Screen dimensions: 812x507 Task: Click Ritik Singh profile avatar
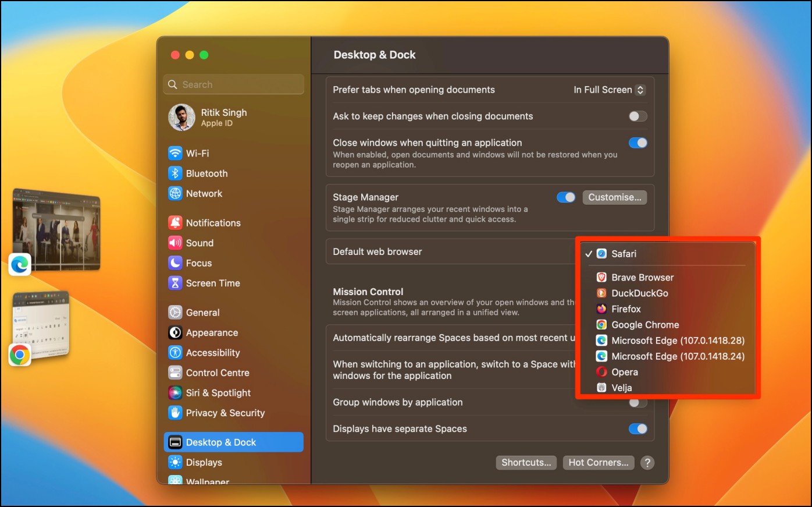pyautogui.click(x=181, y=118)
